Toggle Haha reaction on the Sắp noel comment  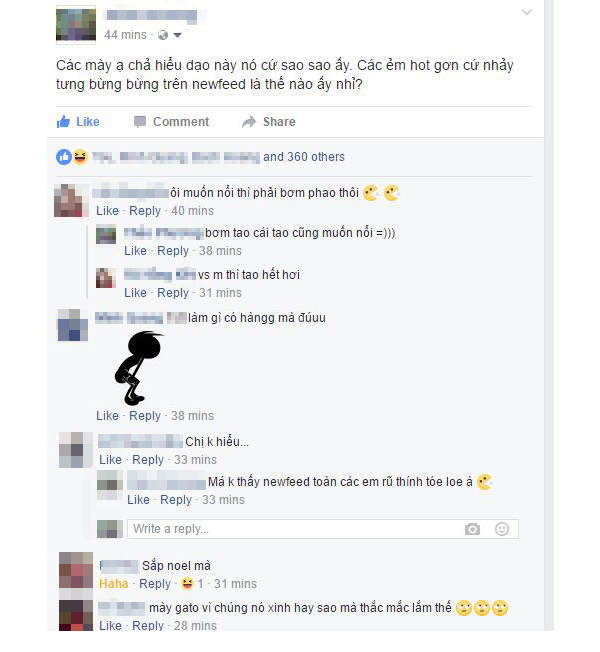tap(114, 584)
